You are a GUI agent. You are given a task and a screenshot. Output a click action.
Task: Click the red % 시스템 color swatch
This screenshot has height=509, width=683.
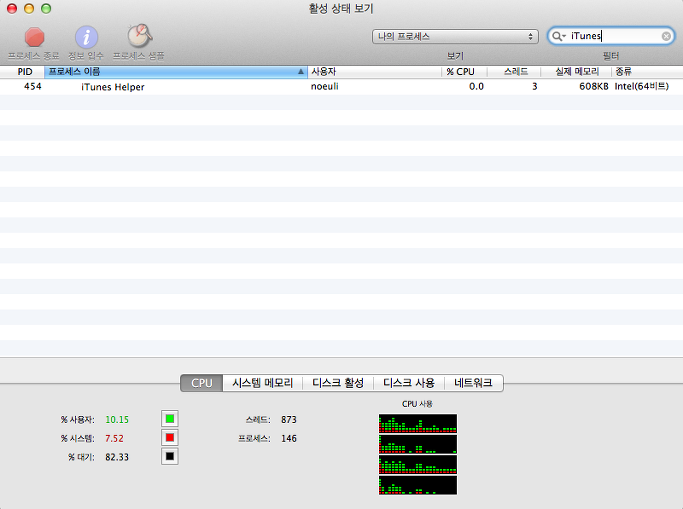(x=170, y=438)
